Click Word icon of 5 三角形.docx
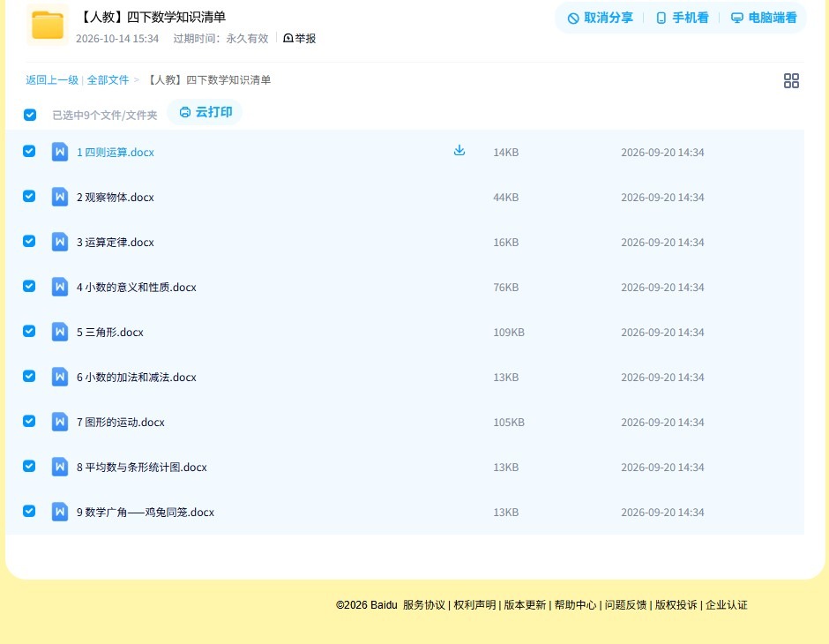Viewport: 829px width, 644px height. 60,332
